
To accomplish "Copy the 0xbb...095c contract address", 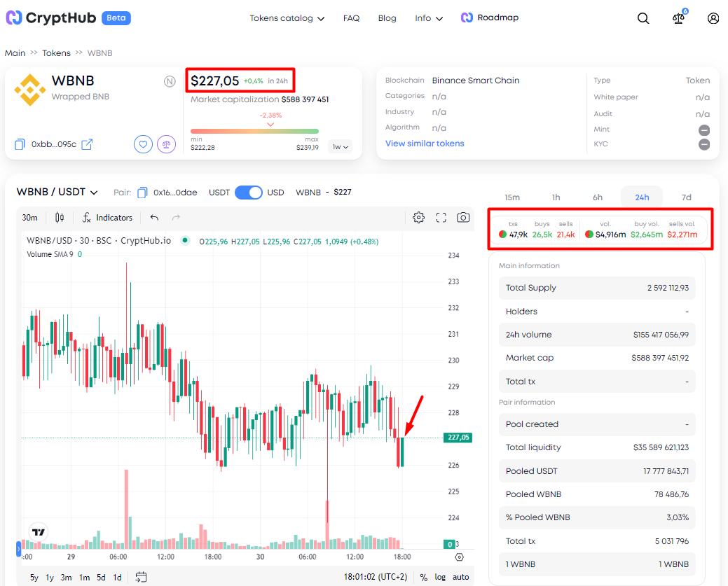I will [20, 144].
